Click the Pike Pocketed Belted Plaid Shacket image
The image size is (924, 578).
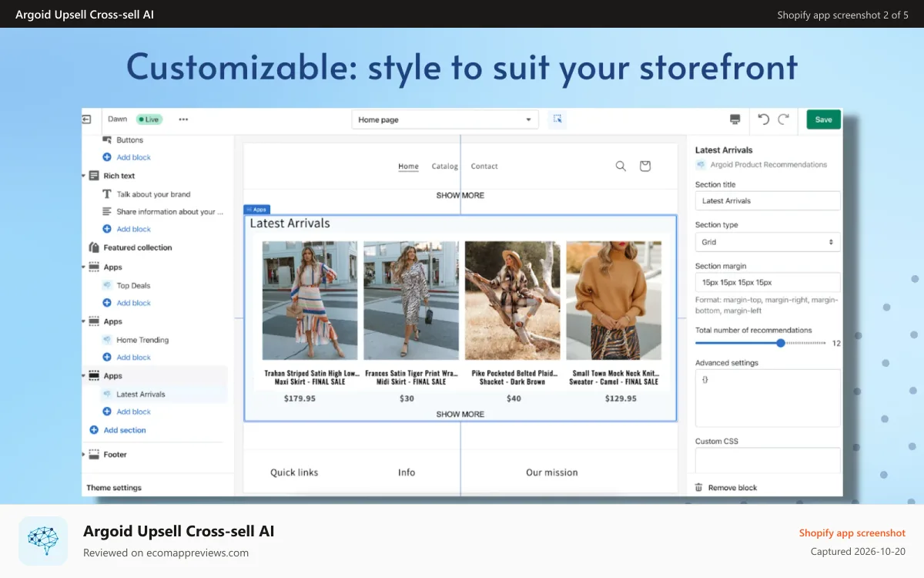click(x=512, y=301)
